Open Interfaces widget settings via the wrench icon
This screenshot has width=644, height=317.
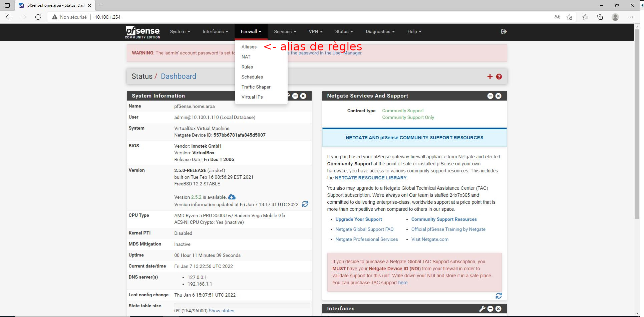[x=482, y=309]
